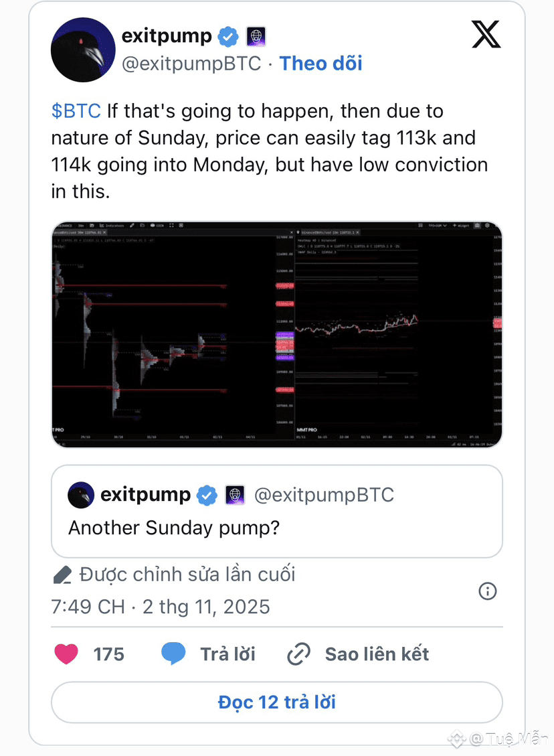The image size is (554, 756).
Task: Follow the account via Theo dõi
Action: 320,64
